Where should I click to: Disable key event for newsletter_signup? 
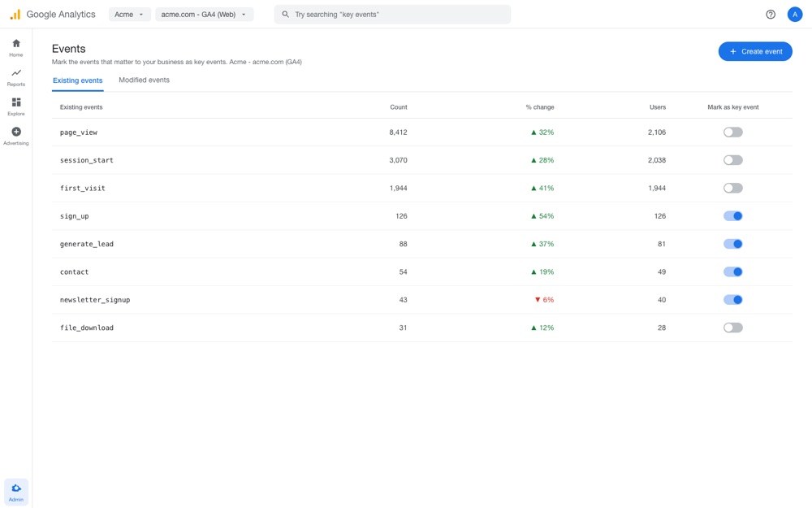[x=732, y=300]
